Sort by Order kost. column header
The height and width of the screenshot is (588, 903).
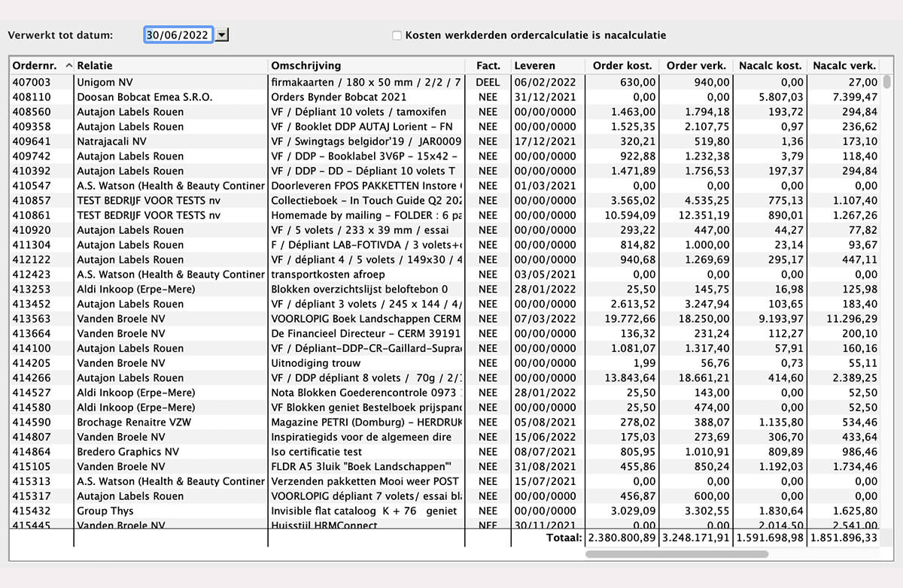pyautogui.click(x=622, y=65)
